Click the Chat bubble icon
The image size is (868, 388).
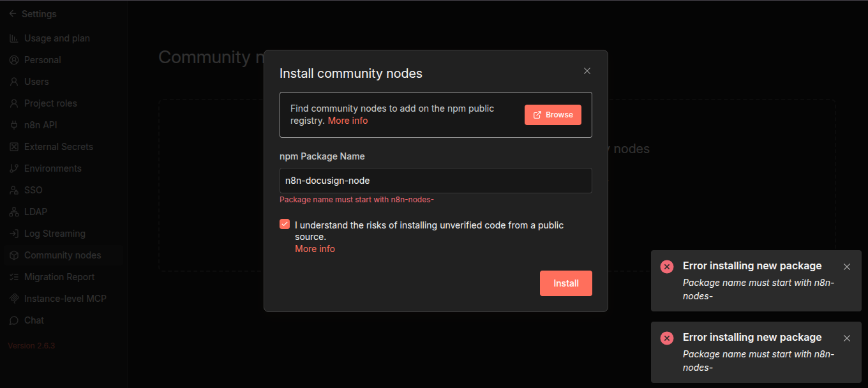coord(14,320)
